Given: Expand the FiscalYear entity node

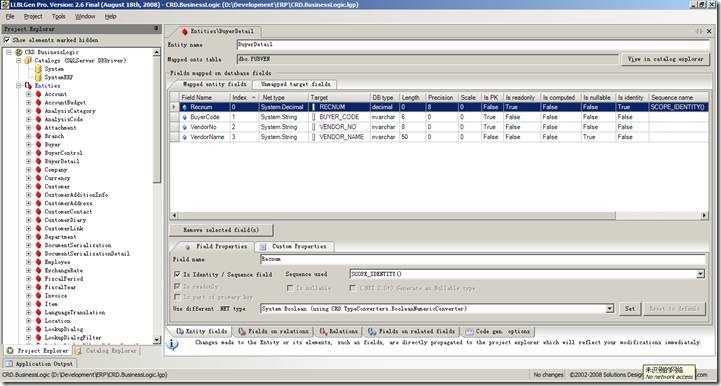Looking at the screenshot, I should coord(29,287).
